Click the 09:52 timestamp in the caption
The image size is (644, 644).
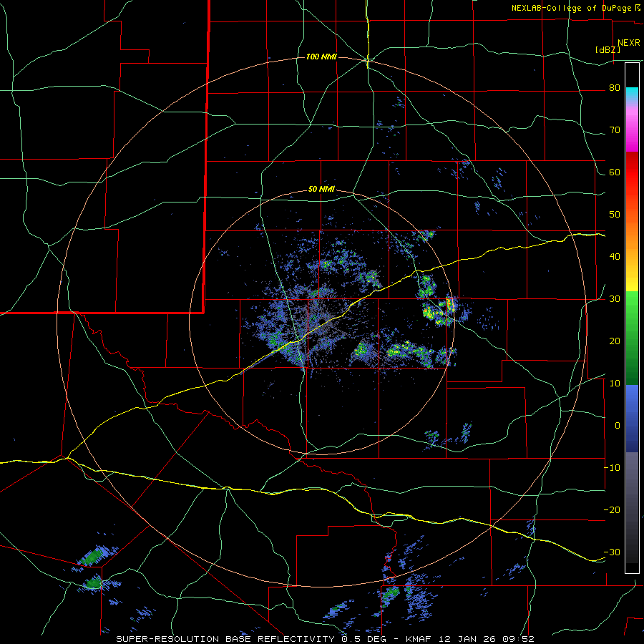tap(520, 639)
